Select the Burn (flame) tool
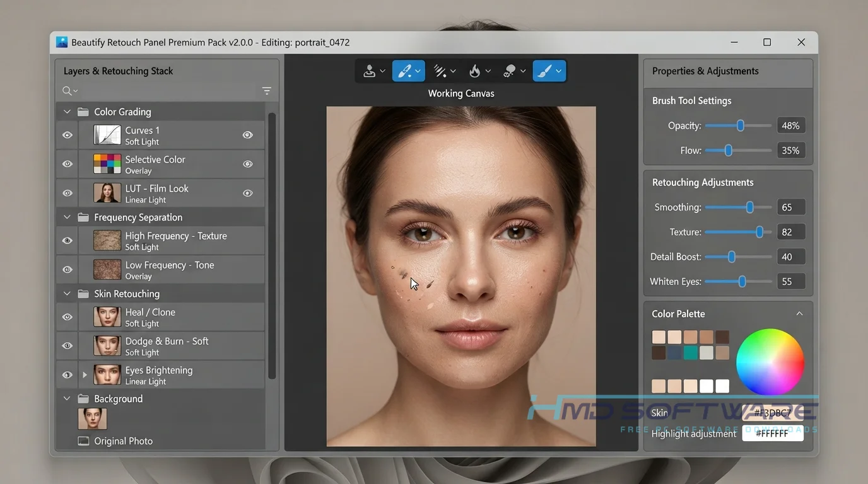 pos(475,71)
